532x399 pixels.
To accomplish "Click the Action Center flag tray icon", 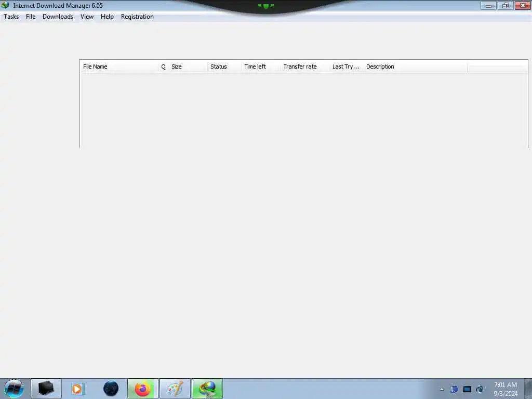I will [x=454, y=389].
